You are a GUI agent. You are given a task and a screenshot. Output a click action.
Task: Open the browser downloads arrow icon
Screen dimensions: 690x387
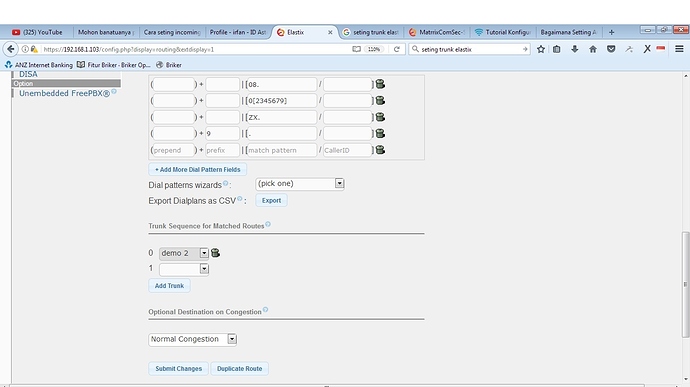click(575, 49)
